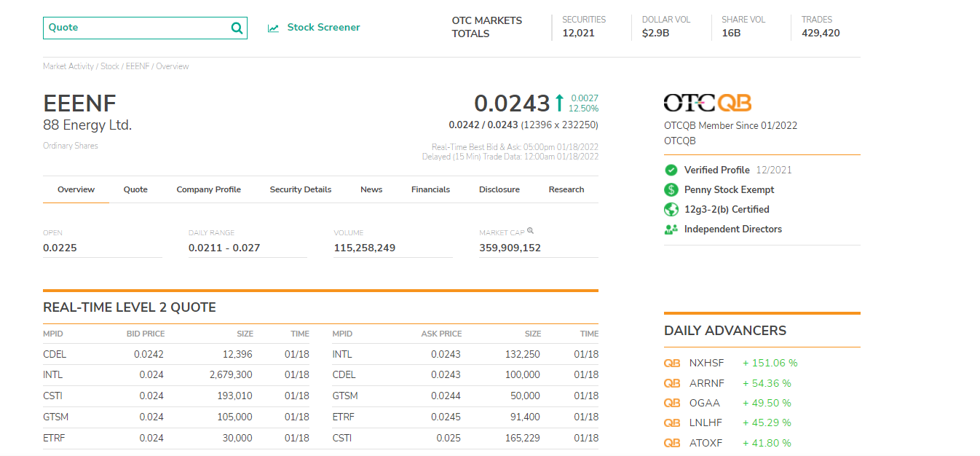The height and width of the screenshot is (456, 980).
Task: Open the ATOXF daily advancer link
Action: coord(706,443)
